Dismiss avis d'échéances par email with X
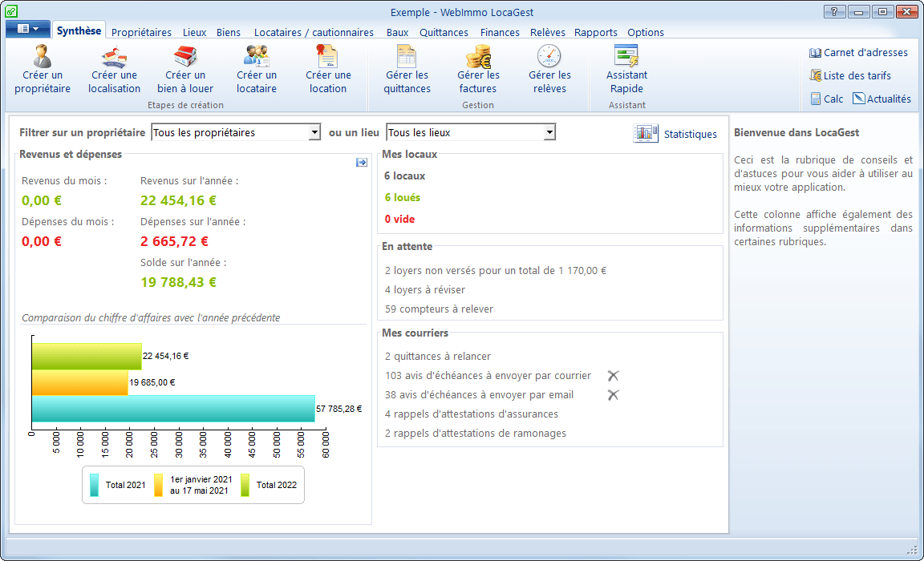 (x=613, y=395)
